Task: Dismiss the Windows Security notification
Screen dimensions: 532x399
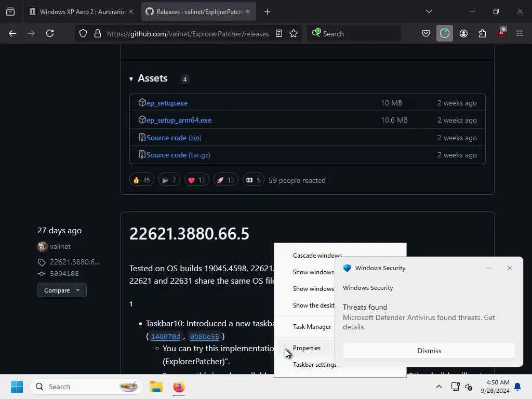Action: point(429,351)
